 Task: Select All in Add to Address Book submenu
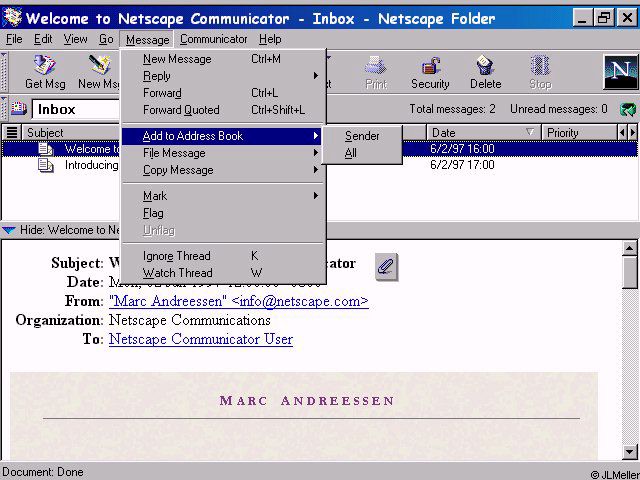coord(362,153)
